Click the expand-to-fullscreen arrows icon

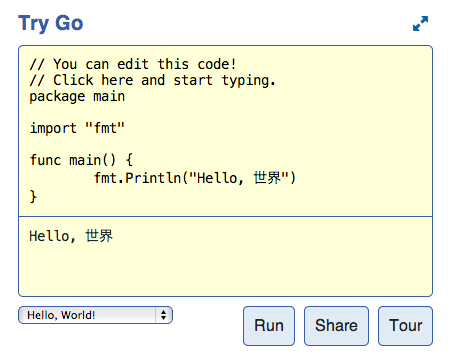420,24
